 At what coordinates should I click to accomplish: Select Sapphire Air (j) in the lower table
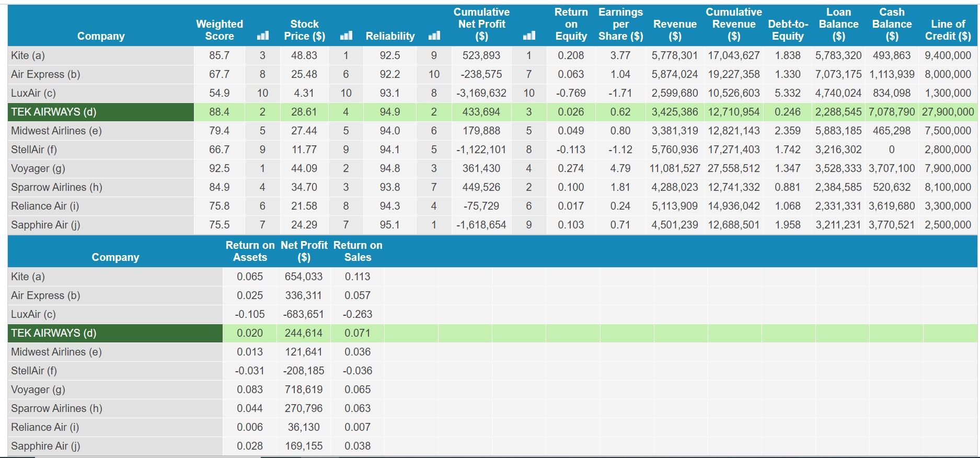(45, 446)
